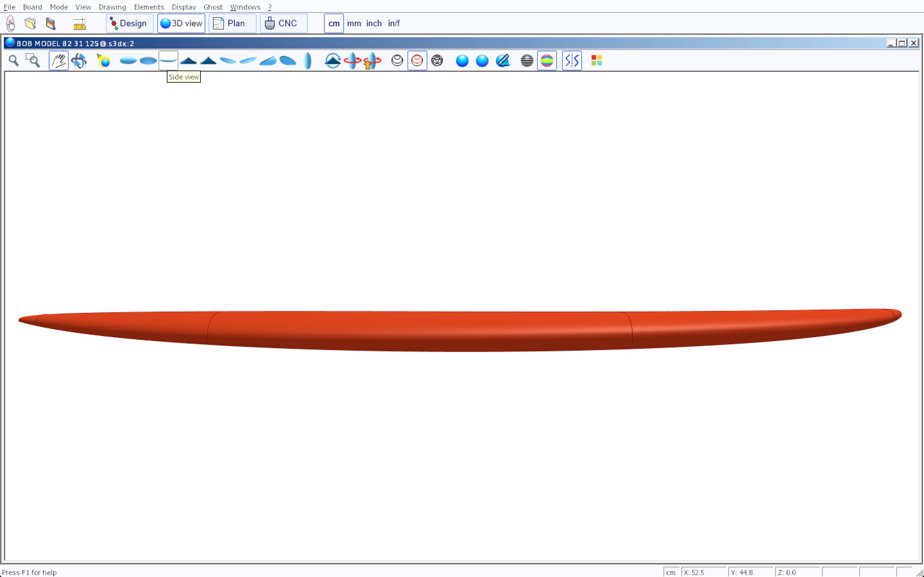Viewport: 924px width, 577px height.
Task: Activate the hand pan tool
Action: (58, 61)
